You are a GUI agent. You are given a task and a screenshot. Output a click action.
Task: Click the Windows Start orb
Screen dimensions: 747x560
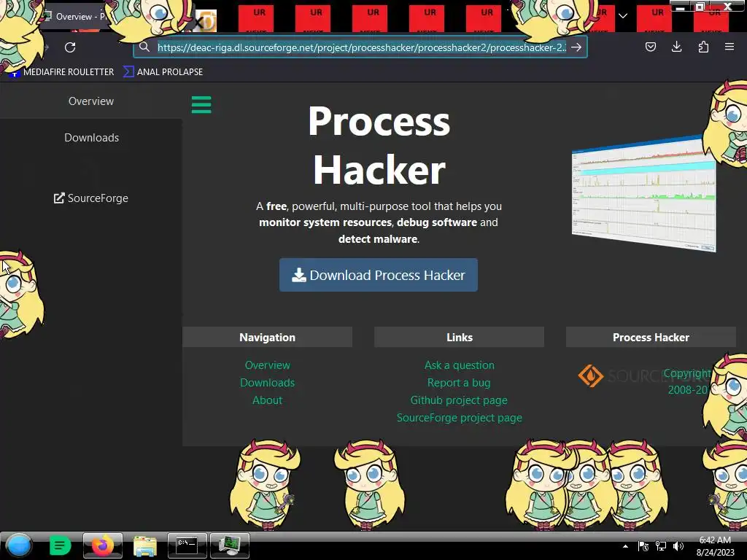19,545
